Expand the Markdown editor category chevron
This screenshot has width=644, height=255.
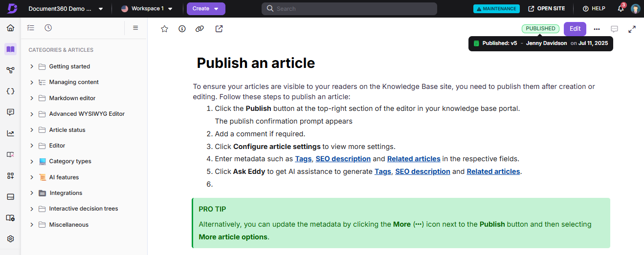pyautogui.click(x=32, y=98)
